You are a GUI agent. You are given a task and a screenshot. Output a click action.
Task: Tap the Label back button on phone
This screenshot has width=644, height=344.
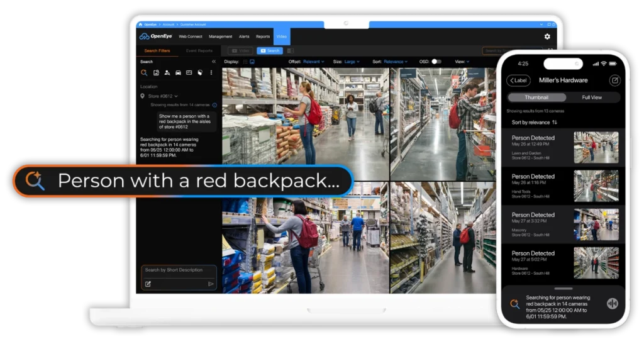pyautogui.click(x=518, y=80)
